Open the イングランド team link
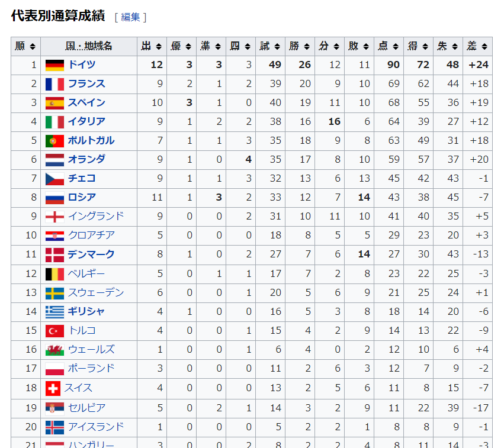The height and width of the screenshot is (448, 504). point(95,217)
